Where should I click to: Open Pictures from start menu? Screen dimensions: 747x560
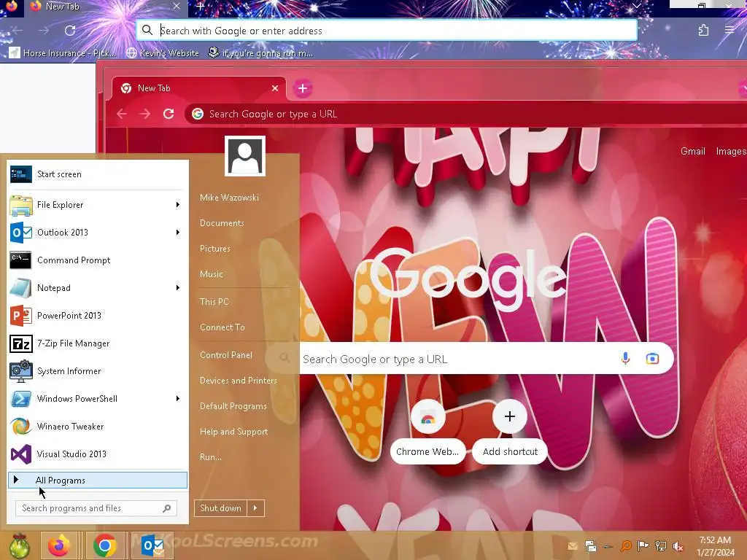pyautogui.click(x=215, y=249)
